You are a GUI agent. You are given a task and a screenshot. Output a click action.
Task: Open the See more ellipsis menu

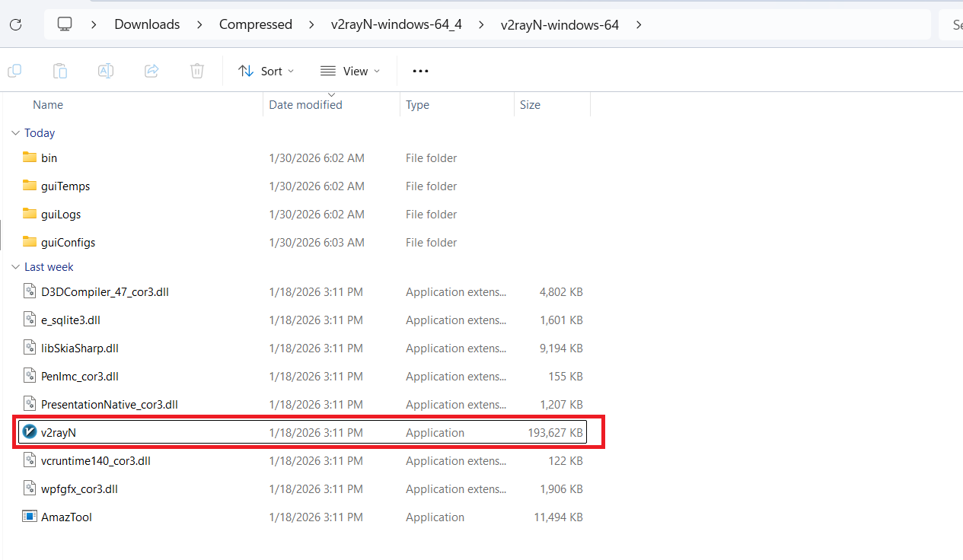point(420,71)
